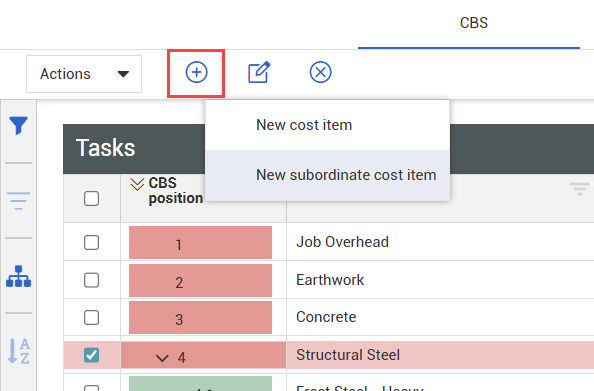Viewport: 594px width, 391px height.
Task: Click the light blue filter lines icon
Action: [x=19, y=201]
